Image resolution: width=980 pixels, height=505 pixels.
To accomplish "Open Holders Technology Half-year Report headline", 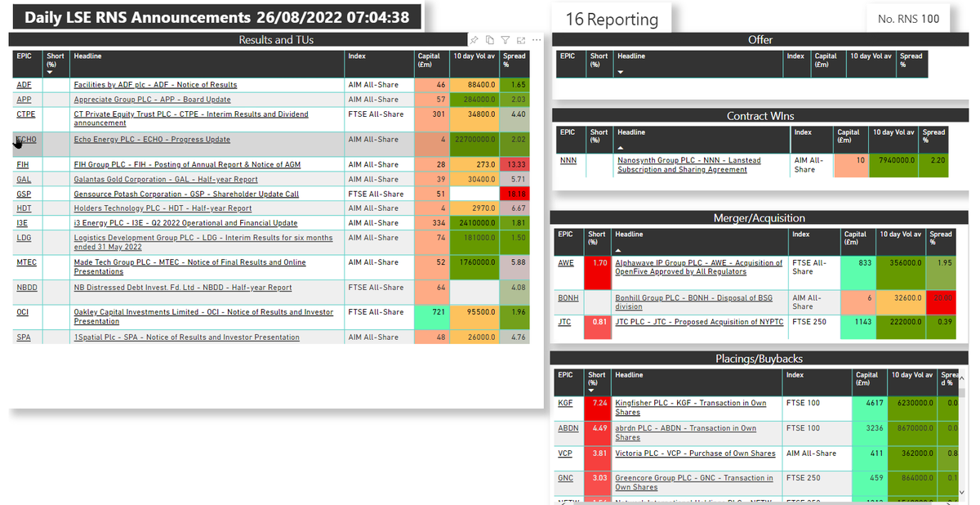I will pyautogui.click(x=163, y=208).
